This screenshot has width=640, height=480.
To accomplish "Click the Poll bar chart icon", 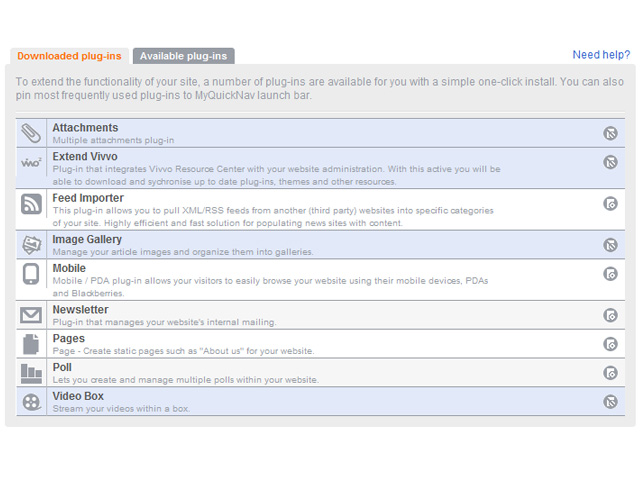I will 31,373.
